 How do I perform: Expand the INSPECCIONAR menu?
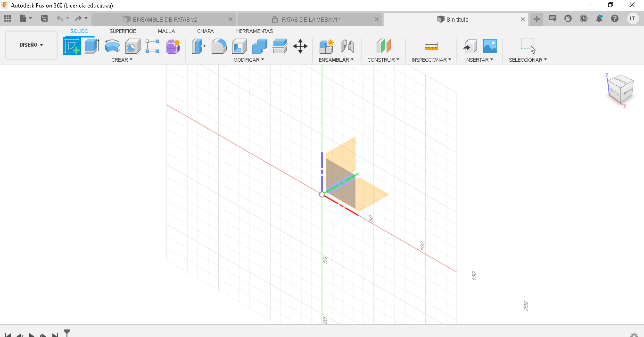coord(431,60)
